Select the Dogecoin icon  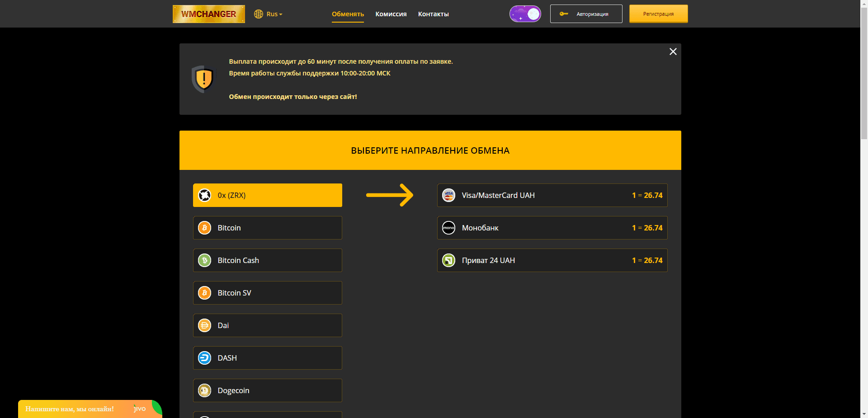[x=205, y=390]
